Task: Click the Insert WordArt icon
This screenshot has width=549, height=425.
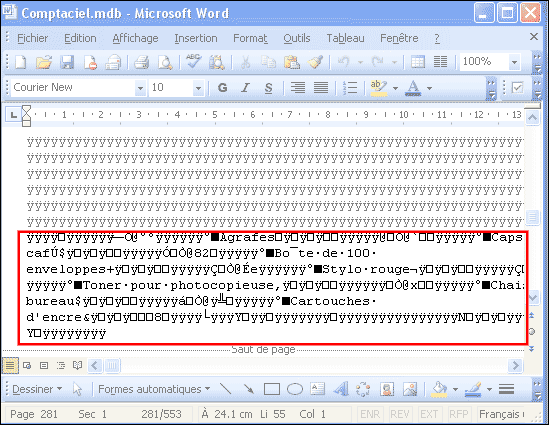Action: click(341, 389)
